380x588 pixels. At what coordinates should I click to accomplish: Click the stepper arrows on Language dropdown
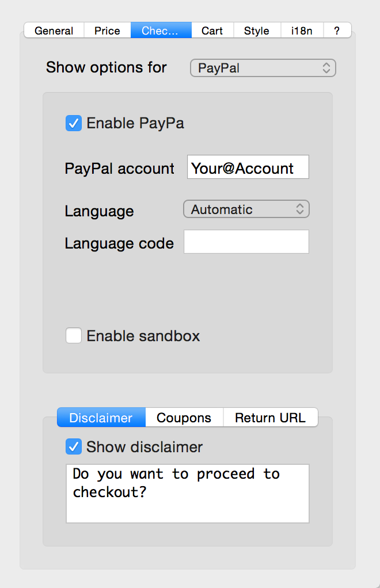300,209
